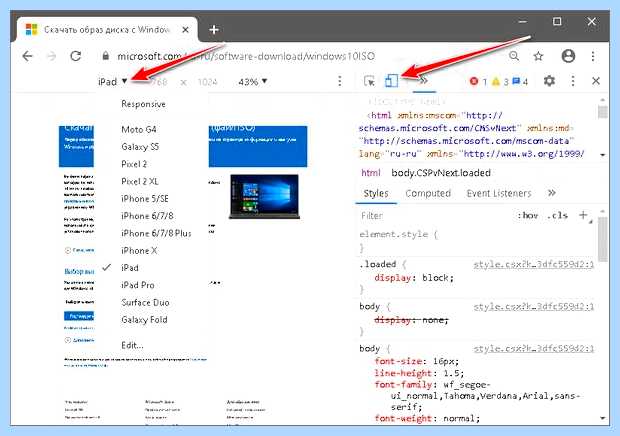620x436 pixels.
Task: Click the elements panel scrollbar
Action: pos(603,111)
